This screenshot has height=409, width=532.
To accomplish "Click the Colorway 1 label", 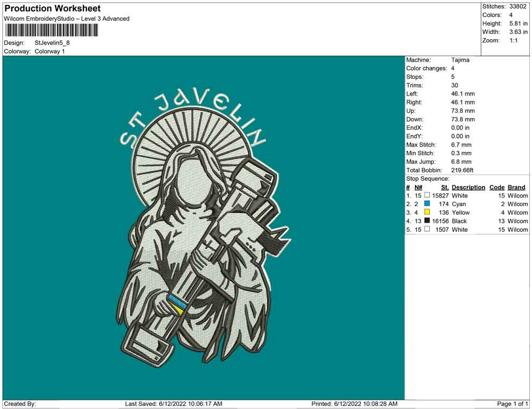I will (49, 51).
